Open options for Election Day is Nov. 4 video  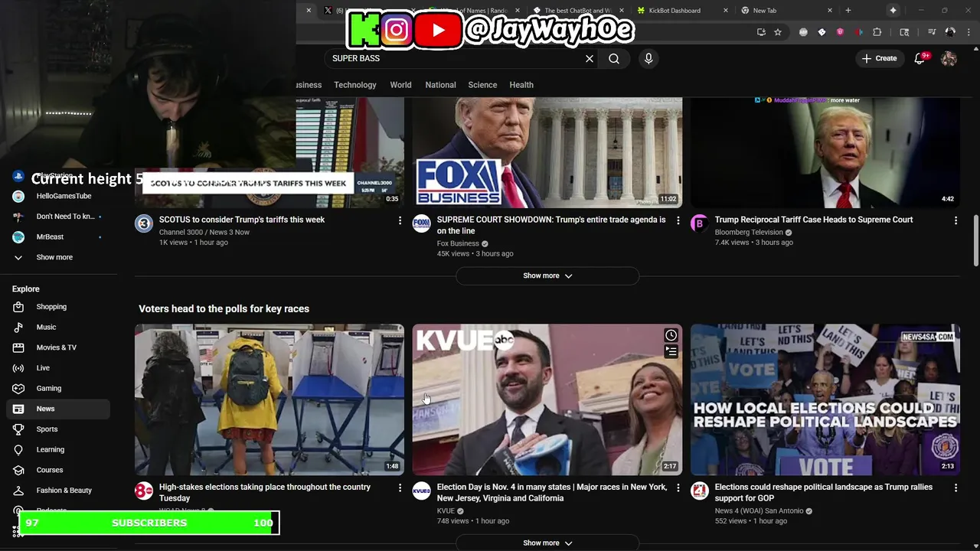[x=678, y=487]
